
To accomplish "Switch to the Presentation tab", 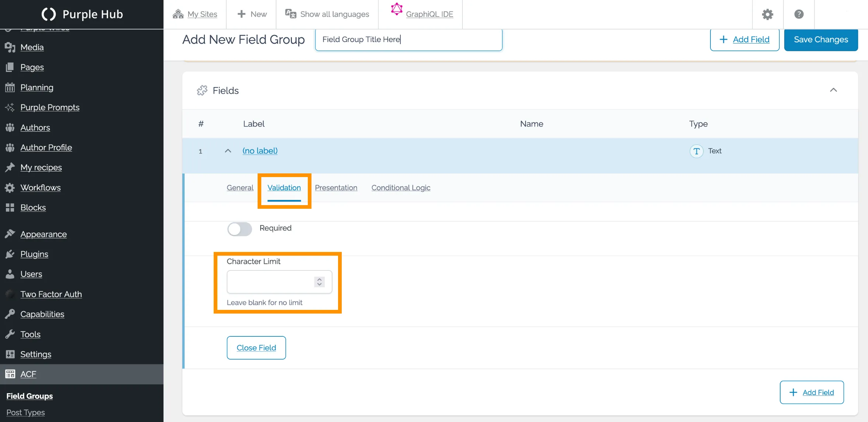I will (336, 187).
